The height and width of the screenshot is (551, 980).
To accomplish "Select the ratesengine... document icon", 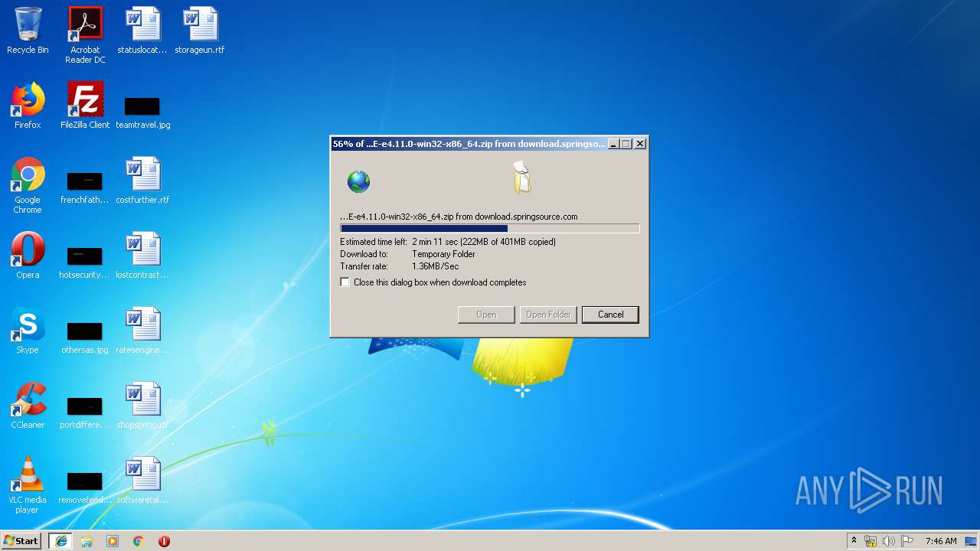I will pos(142,331).
